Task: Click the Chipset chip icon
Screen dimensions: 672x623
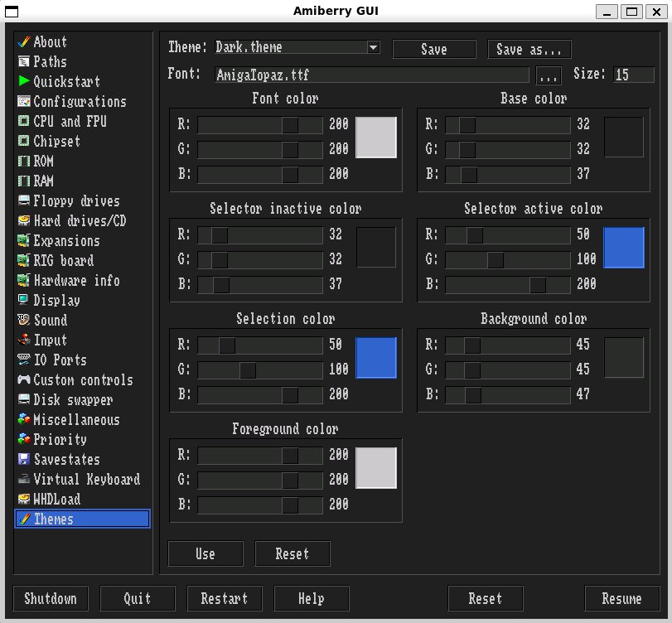Action: (x=24, y=141)
